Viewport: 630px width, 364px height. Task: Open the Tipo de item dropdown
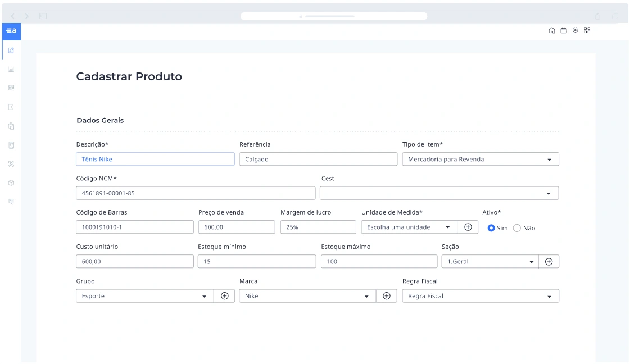[481, 160]
